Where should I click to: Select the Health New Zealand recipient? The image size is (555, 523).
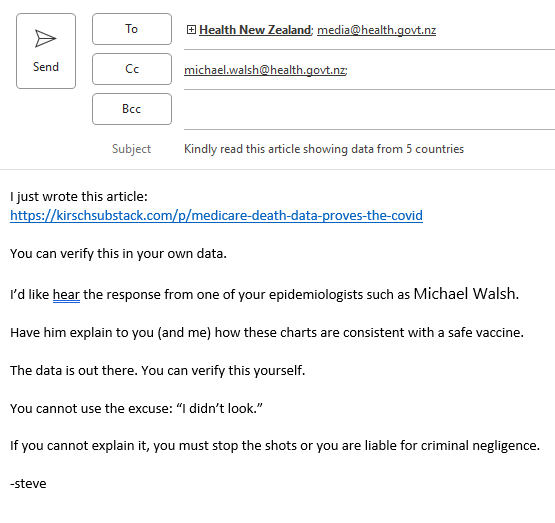255,30
